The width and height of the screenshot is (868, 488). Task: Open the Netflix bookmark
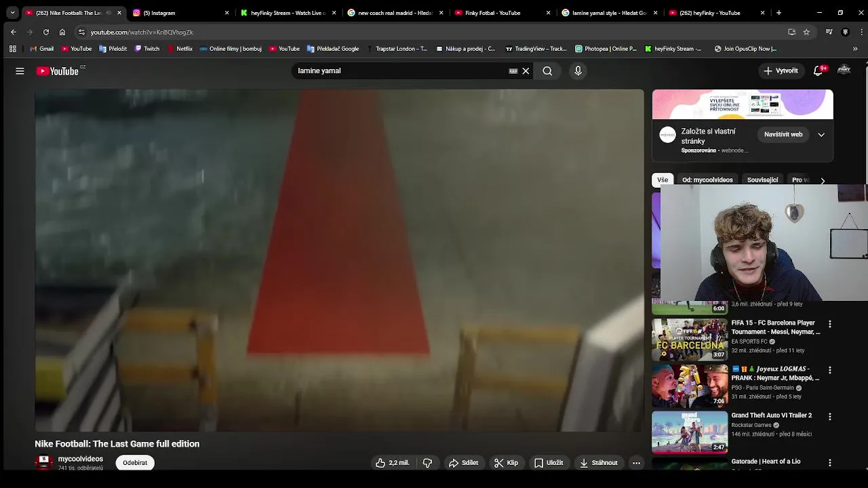point(180,49)
